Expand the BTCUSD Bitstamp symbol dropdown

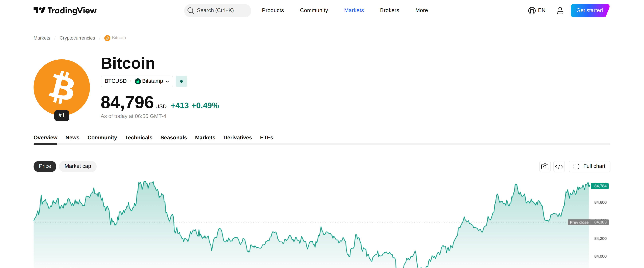[x=137, y=81]
